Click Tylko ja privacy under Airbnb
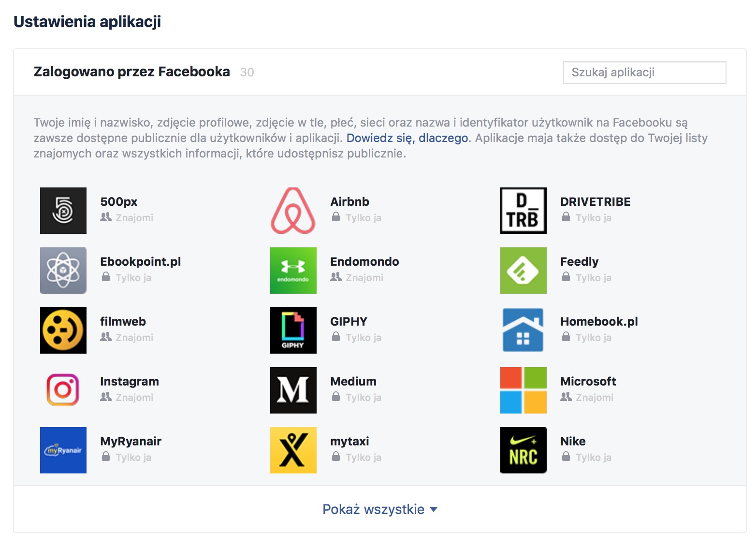 [x=357, y=218]
